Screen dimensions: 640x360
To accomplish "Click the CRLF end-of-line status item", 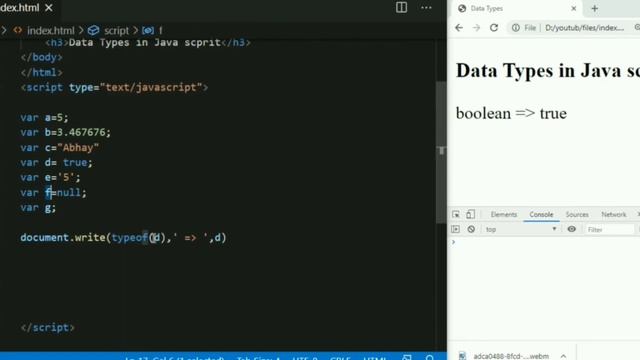I will pyautogui.click(x=340, y=358).
